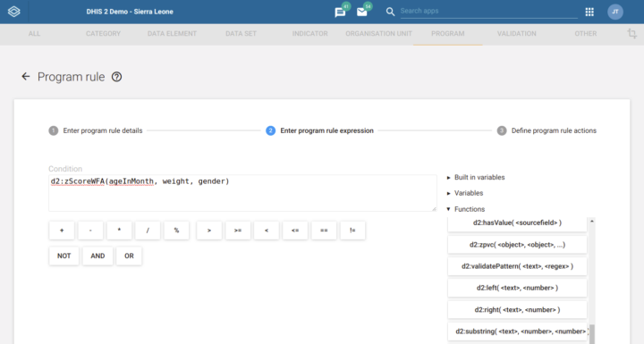This screenshot has height=344, width=644.
Task: Click Define program rule actions step
Action: (x=554, y=130)
